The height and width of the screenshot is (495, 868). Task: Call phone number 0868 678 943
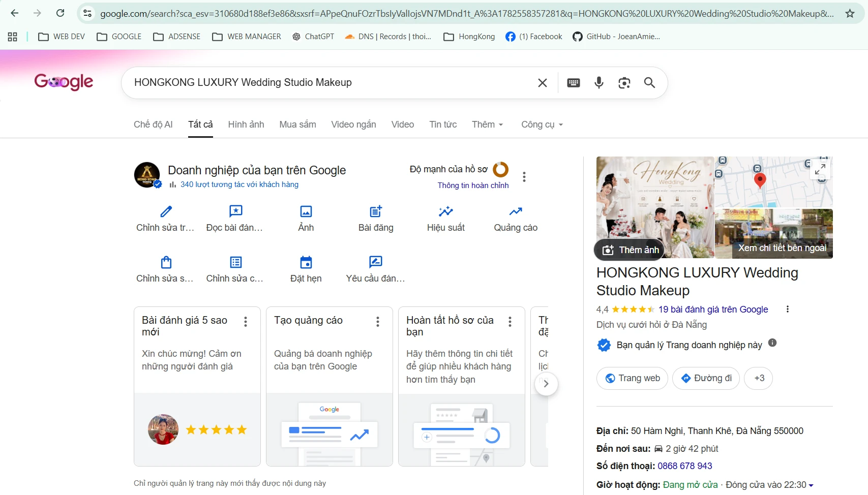(x=684, y=466)
